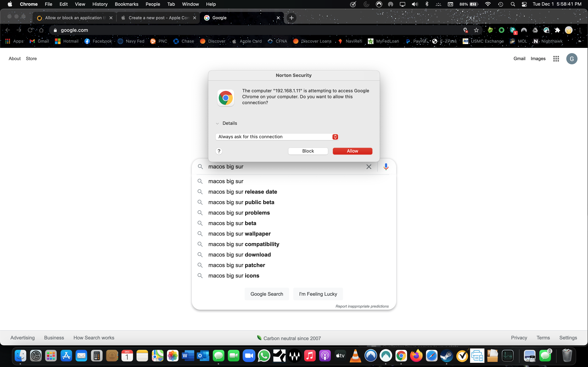This screenshot has height=367, width=588.
Task: Reload the page using refresh icon
Action: coord(30,30)
